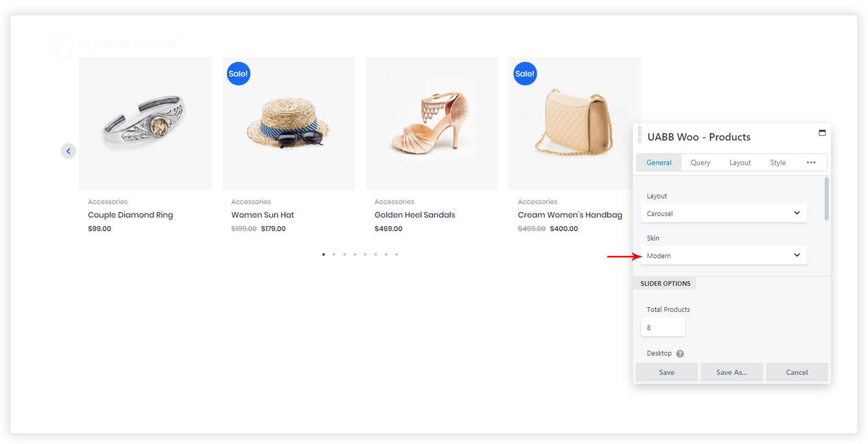The width and height of the screenshot is (868, 444).
Task: Switch to the Layout tab
Action: pos(740,163)
